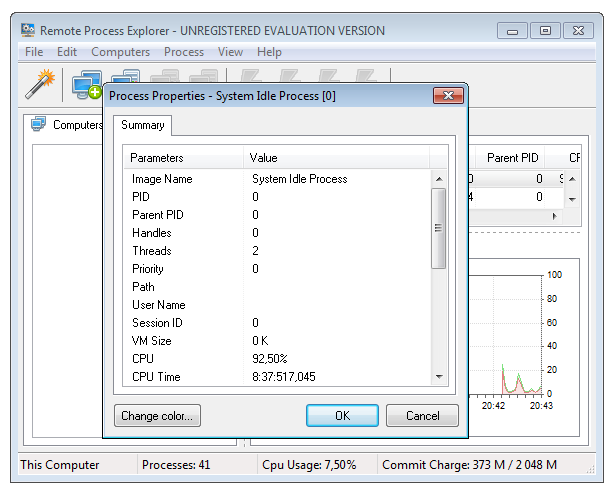The image size is (607, 490).
Task: Select the Parent PID row in properties list
Action: tap(278, 215)
